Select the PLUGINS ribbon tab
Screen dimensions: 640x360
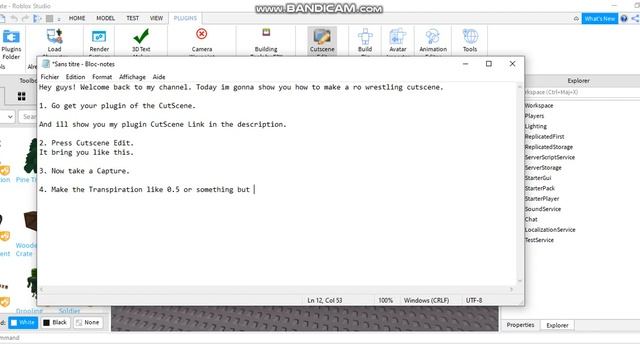(185, 18)
